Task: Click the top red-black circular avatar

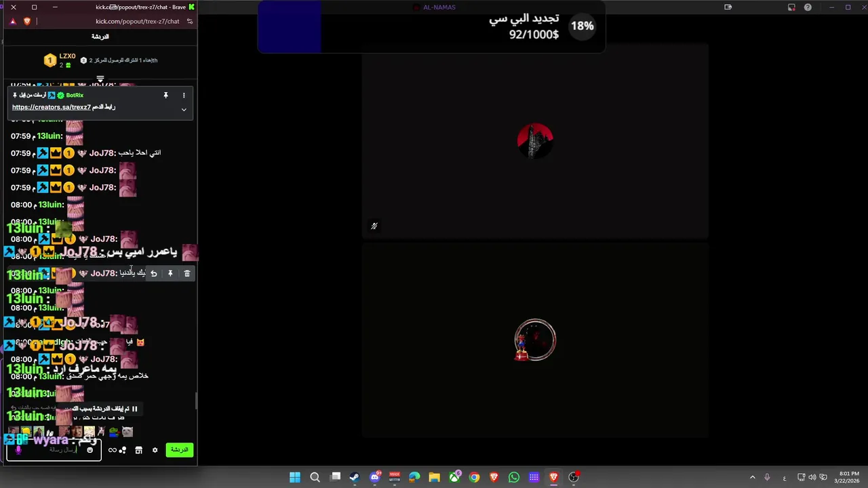Action: pos(535,141)
